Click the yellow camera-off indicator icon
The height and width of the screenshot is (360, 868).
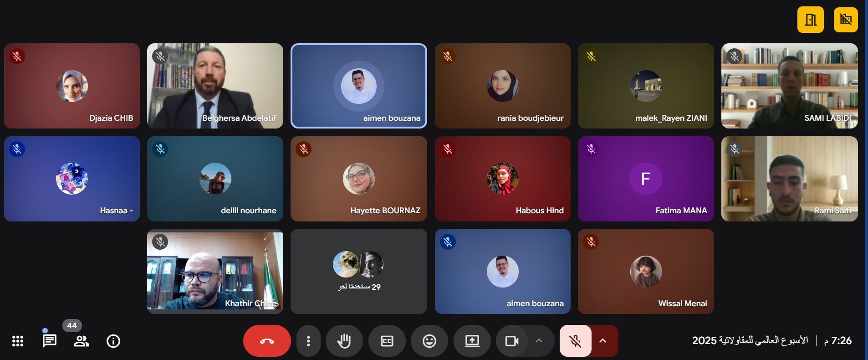[x=846, y=20]
